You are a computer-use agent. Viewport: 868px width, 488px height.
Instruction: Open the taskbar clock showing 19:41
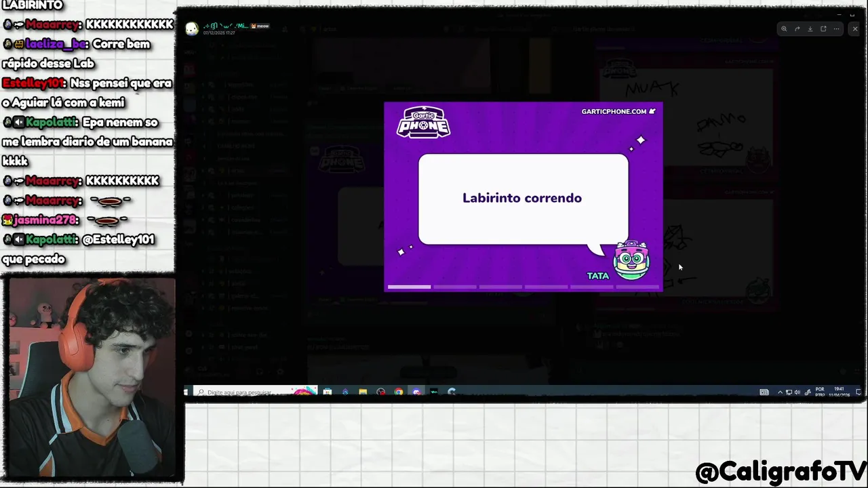coord(840,392)
